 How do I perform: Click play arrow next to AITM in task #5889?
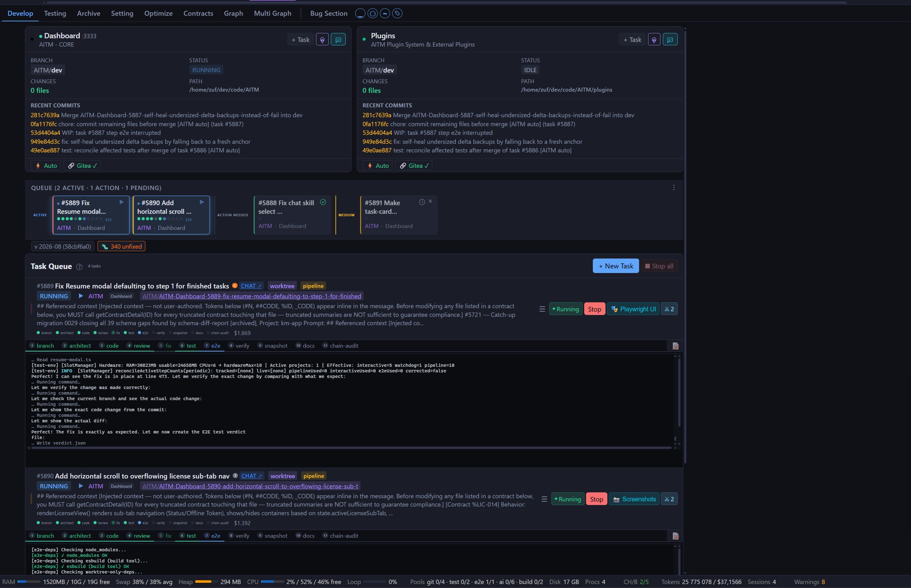(x=81, y=296)
